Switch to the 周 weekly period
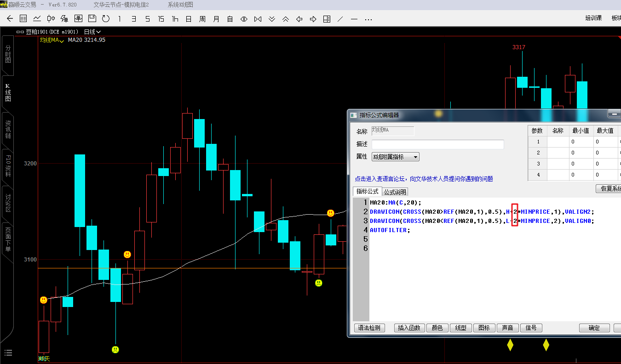 (x=202, y=19)
